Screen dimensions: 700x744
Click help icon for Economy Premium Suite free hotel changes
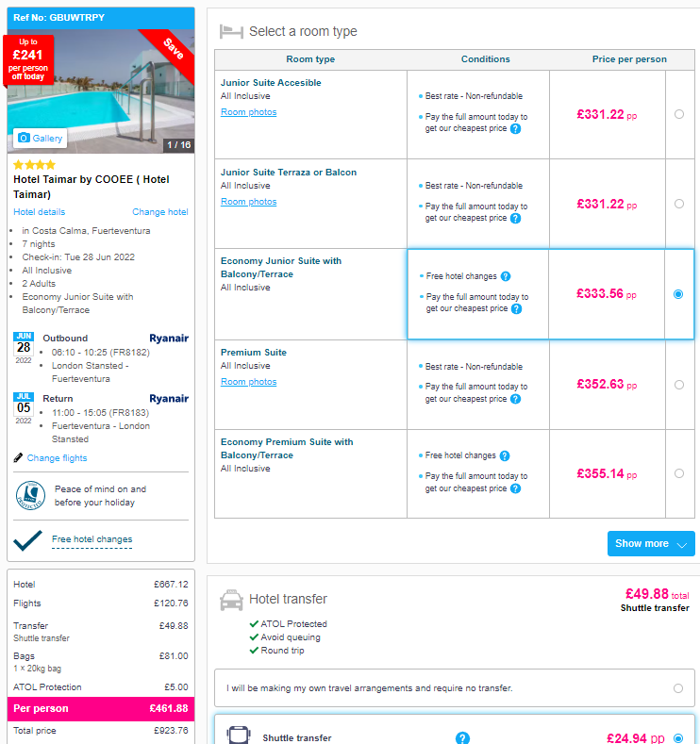coord(505,456)
